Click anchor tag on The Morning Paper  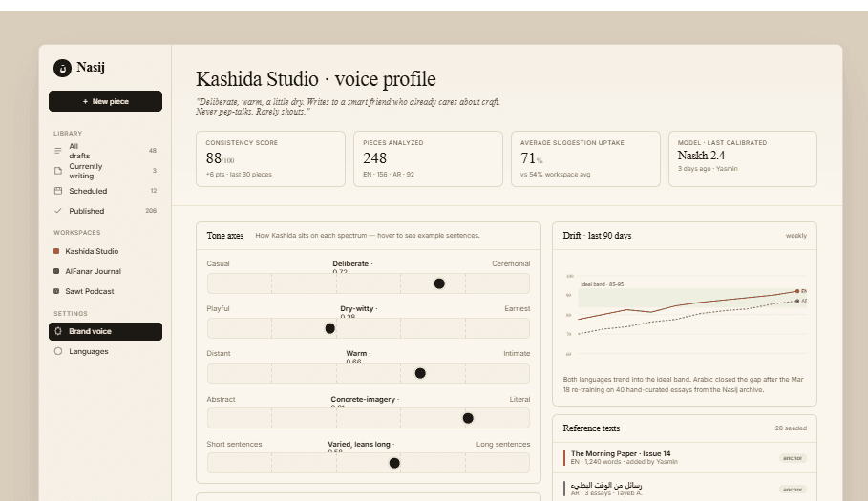(793, 458)
